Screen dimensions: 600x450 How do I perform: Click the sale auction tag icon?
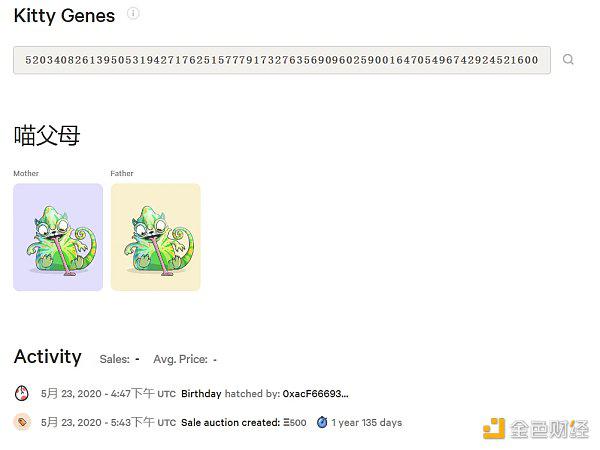[x=23, y=422]
